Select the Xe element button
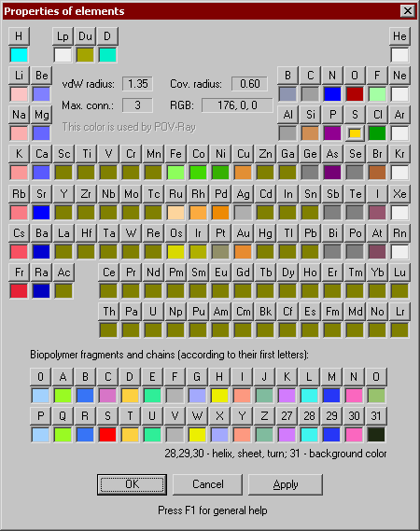Screen dimensions: 420x531 point(399,194)
